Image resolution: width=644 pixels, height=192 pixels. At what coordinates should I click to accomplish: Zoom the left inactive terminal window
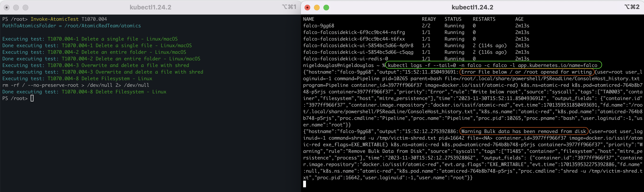25,8
